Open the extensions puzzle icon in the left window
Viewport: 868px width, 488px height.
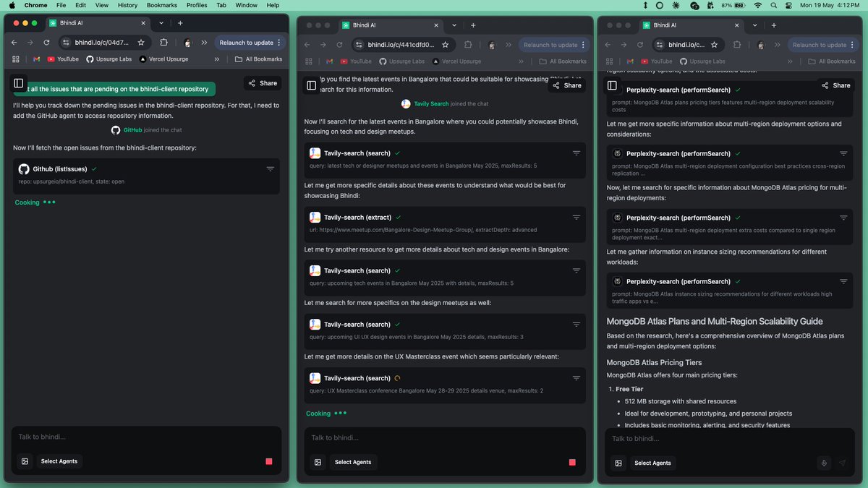pos(163,43)
